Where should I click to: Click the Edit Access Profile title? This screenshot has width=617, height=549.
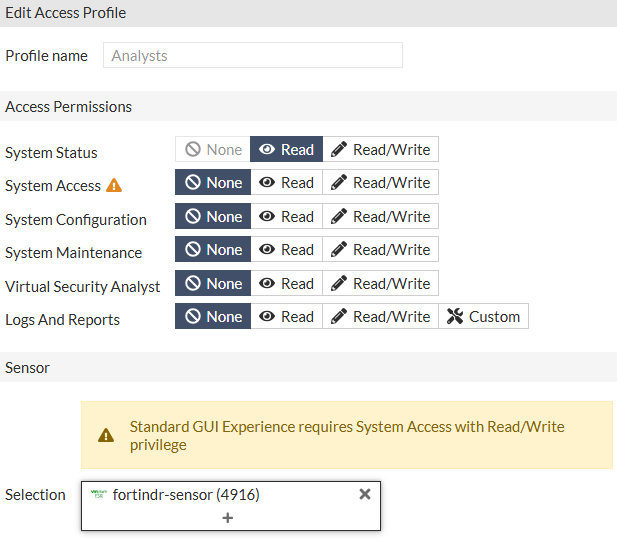tap(65, 13)
